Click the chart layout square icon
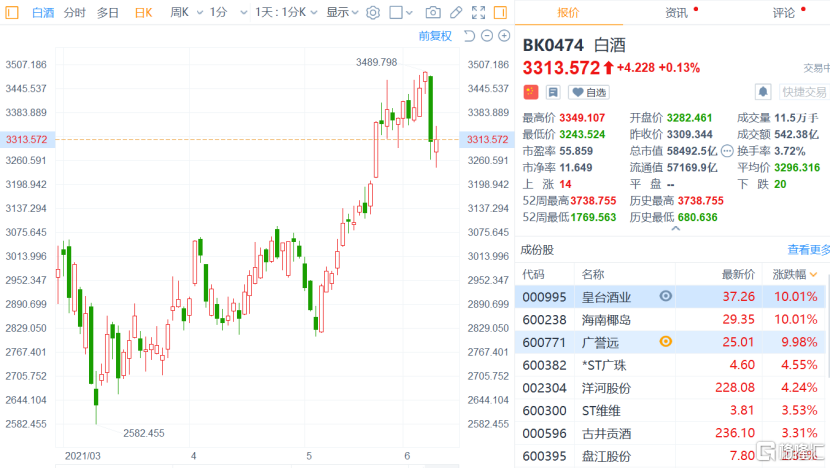The width and height of the screenshot is (831, 468). pos(396,12)
